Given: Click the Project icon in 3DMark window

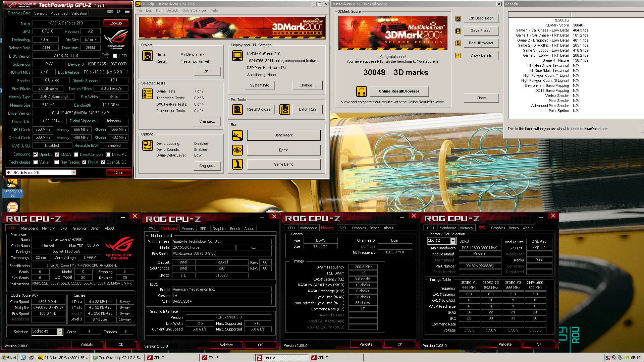Looking at the screenshot, I should pyautogui.click(x=148, y=56).
